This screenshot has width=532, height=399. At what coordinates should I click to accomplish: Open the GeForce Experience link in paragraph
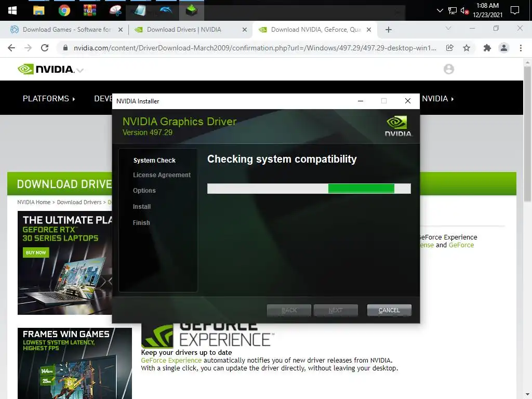[x=171, y=361]
